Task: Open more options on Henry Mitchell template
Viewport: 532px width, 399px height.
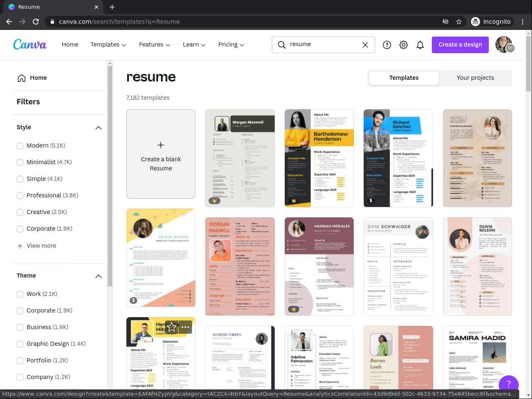Action: click(185, 328)
